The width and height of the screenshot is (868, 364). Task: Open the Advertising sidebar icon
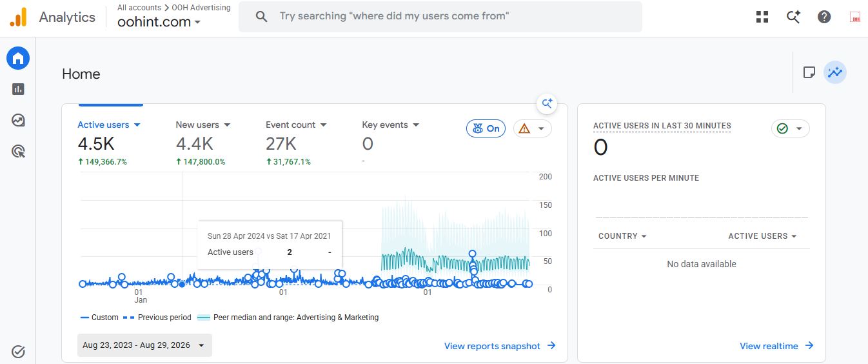[18, 152]
